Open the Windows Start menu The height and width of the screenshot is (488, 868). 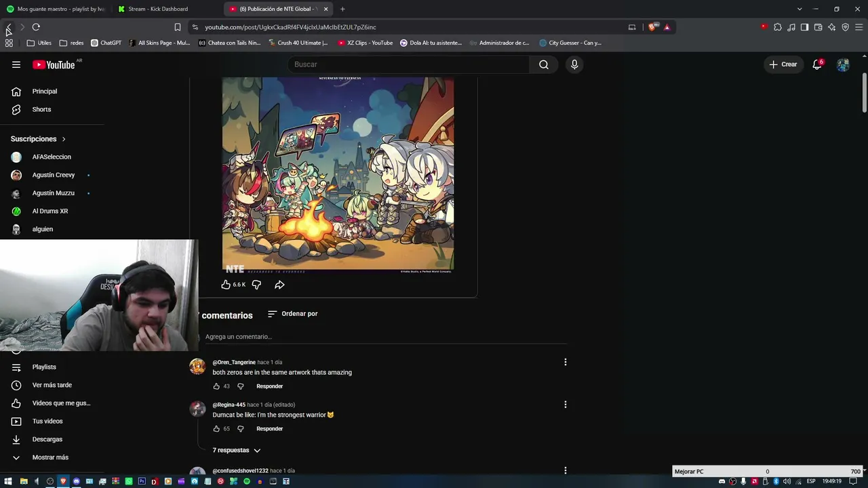coord(8,481)
